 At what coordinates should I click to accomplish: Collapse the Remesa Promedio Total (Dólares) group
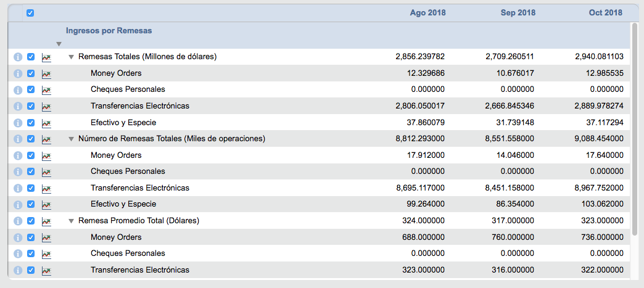coord(71,221)
